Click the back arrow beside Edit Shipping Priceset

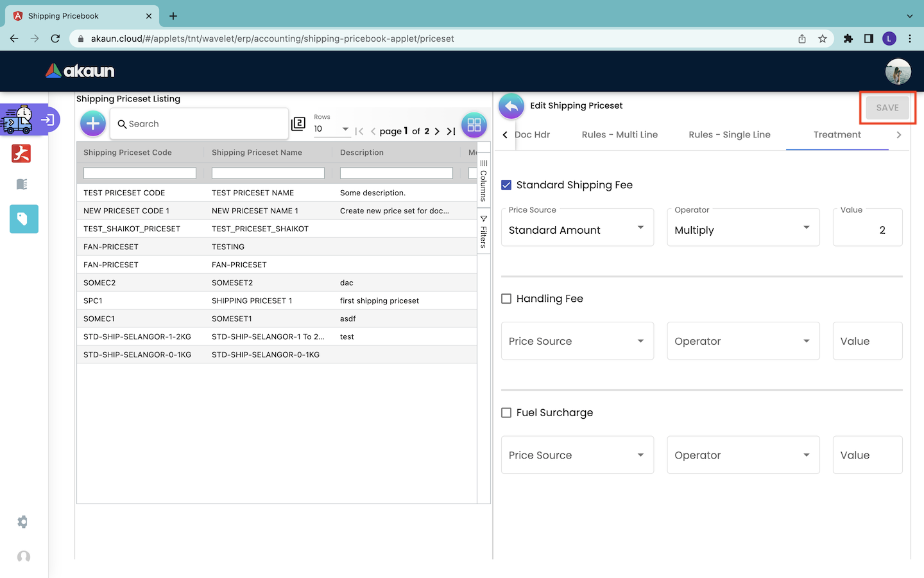tap(511, 106)
